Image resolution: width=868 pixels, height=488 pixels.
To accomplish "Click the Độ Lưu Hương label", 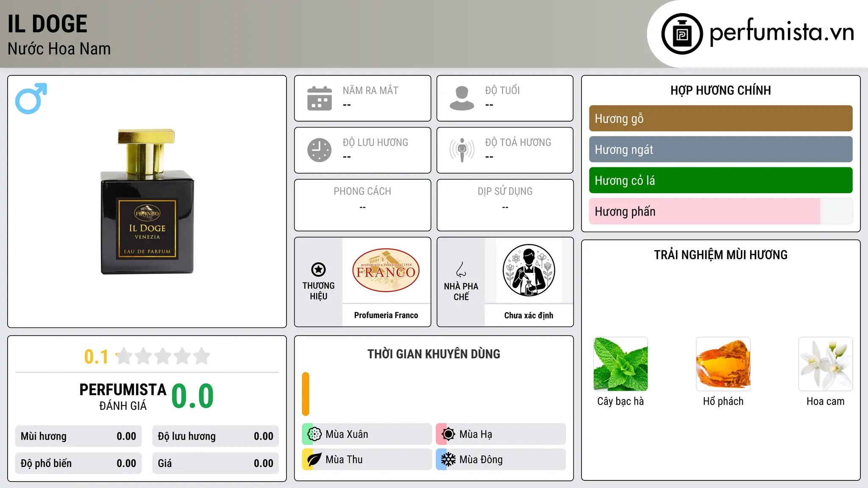I will point(376,142).
